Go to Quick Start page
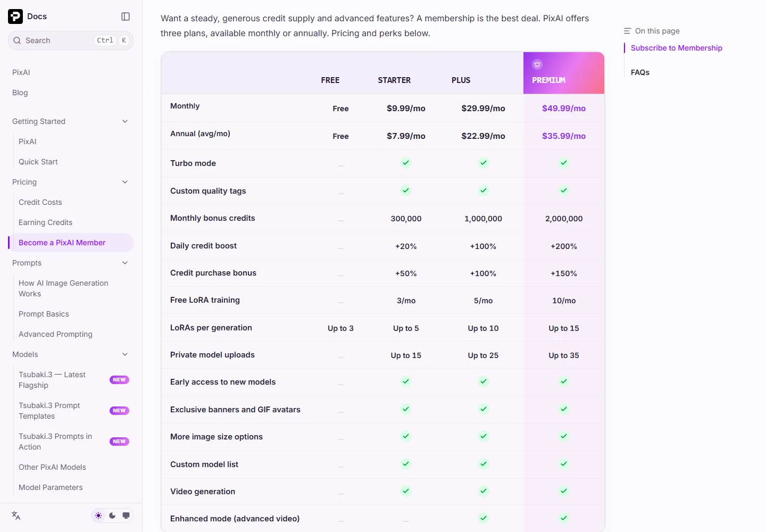The image size is (766, 532). click(x=38, y=162)
